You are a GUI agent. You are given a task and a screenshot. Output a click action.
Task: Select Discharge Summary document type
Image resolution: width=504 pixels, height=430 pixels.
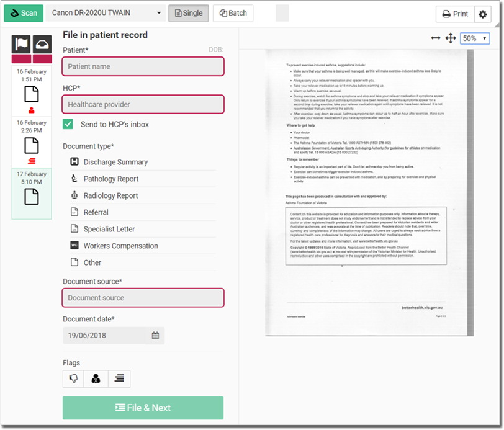coord(143,162)
